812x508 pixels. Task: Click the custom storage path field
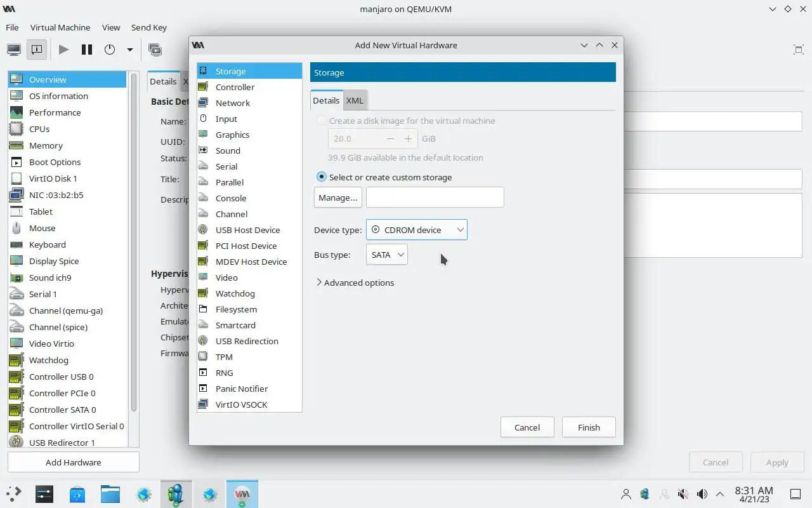coord(435,197)
